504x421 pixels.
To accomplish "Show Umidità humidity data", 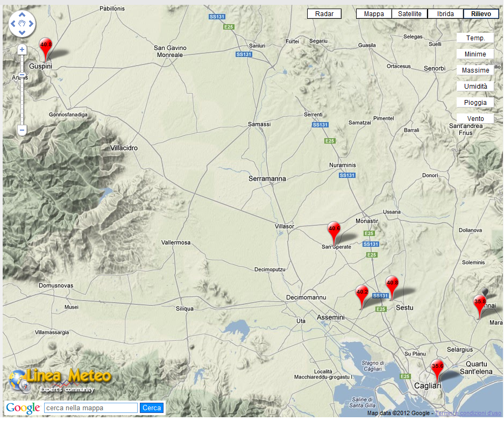I will pos(475,87).
